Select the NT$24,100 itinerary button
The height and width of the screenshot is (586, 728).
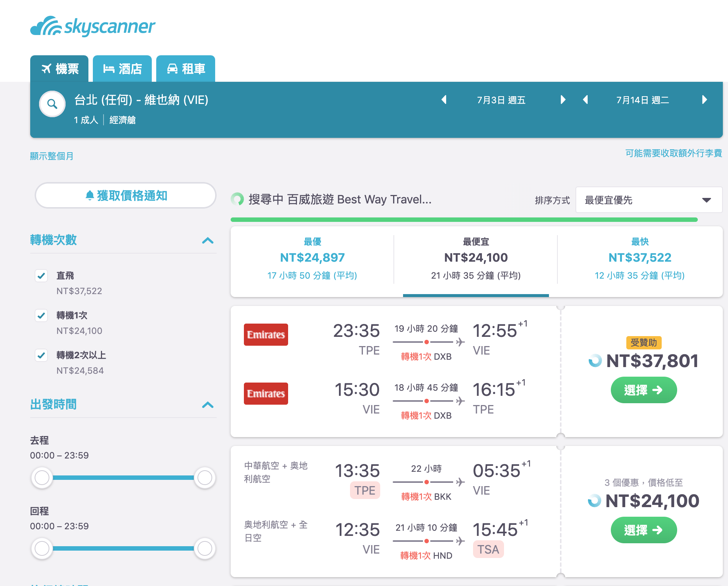tap(644, 530)
